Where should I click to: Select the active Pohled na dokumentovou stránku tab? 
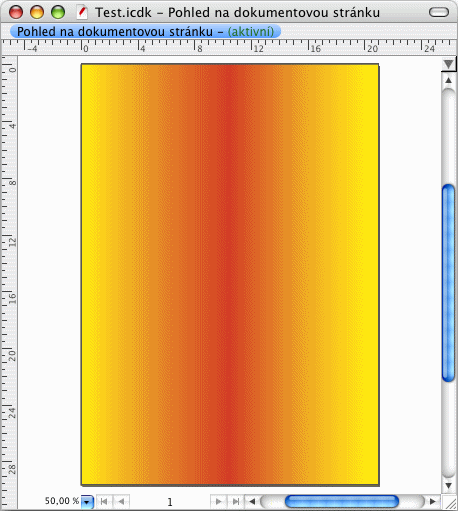(x=145, y=32)
